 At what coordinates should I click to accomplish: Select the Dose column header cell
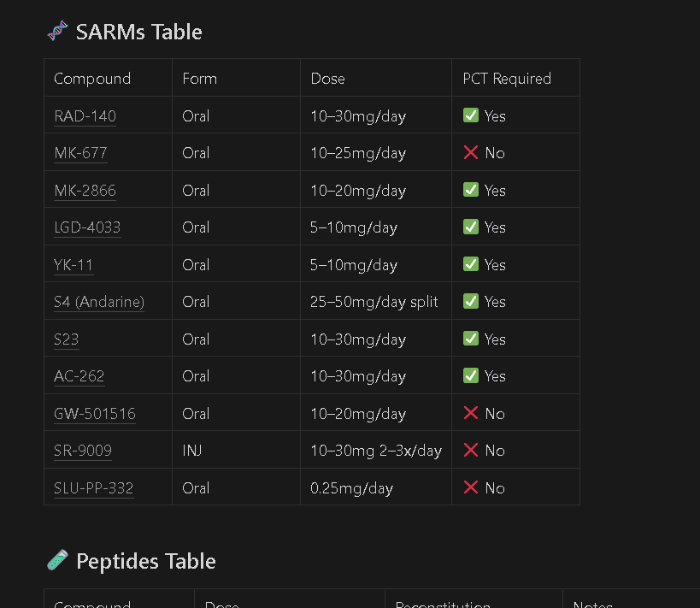(376, 78)
